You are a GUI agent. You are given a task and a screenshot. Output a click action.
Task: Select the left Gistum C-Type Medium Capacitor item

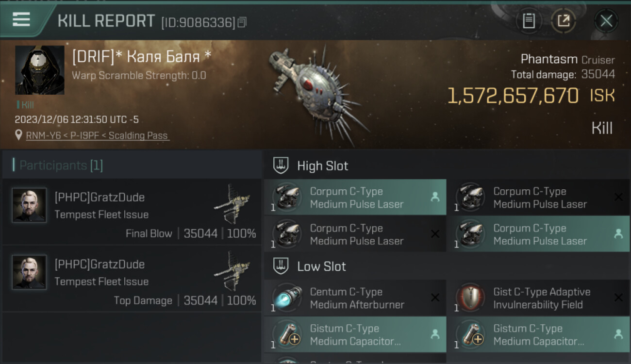tap(355, 335)
